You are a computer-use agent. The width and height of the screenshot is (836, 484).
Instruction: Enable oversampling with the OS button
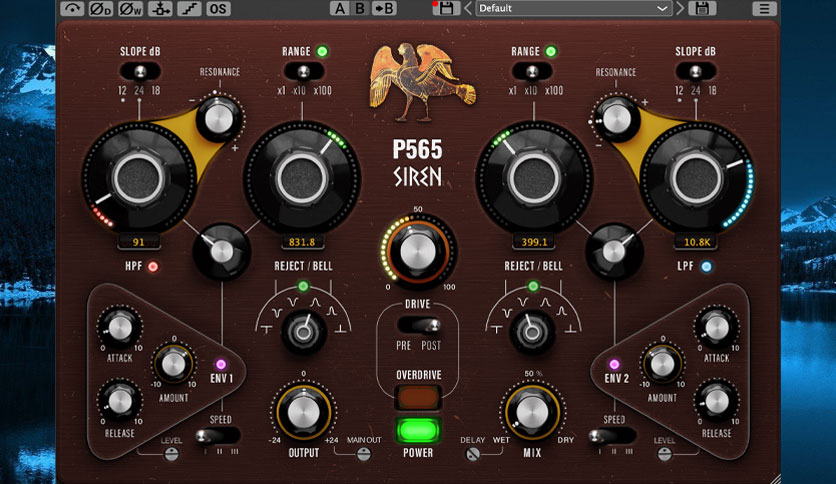tap(218, 9)
